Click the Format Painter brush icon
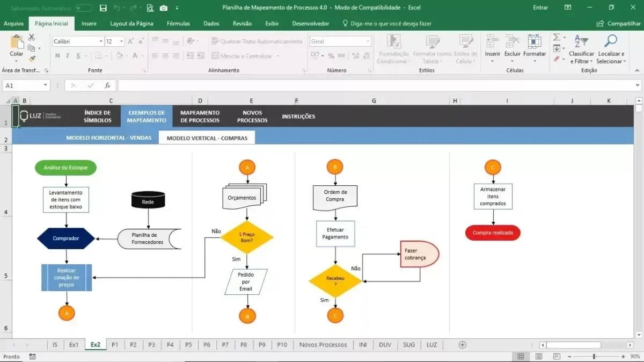 (x=32, y=59)
